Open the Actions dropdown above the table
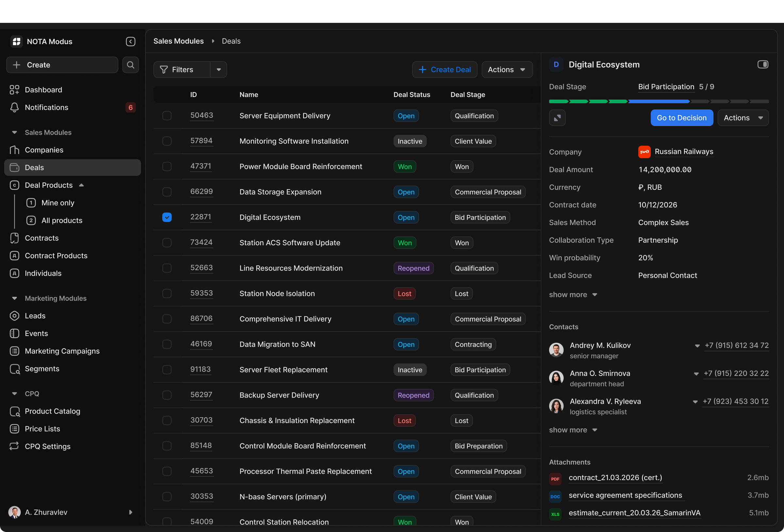 [507, 70]
